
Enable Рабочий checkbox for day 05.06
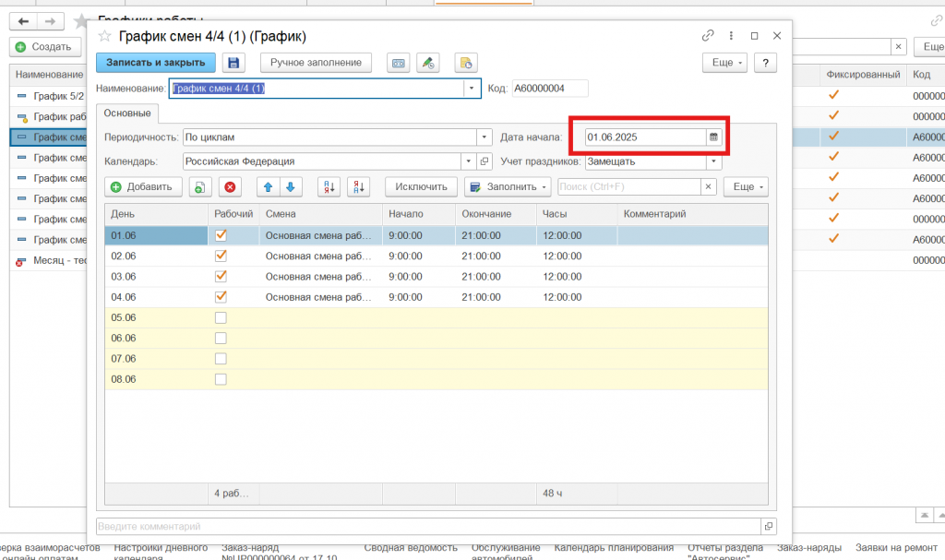(x=221, y=317)
